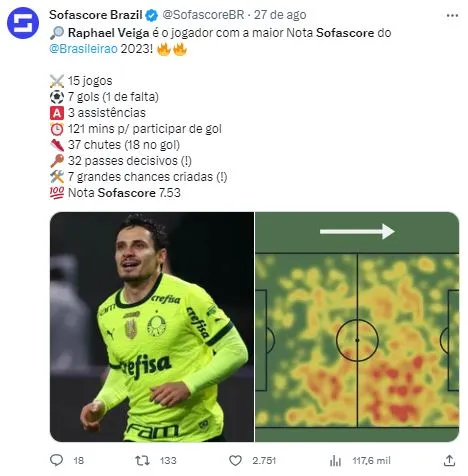Click the 2.751 likes count
The width and height of the screenshot is (468, 476).
[264, 461]
